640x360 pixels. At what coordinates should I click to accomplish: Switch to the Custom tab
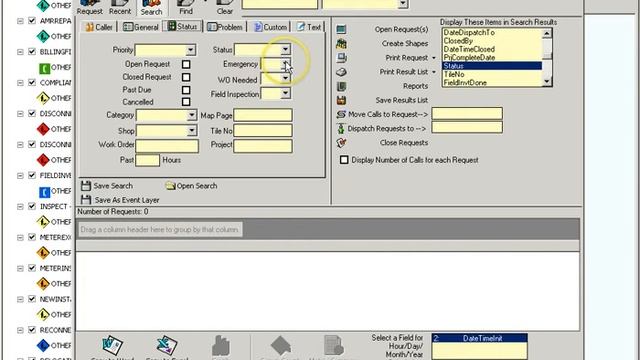[x=270, y=27]
